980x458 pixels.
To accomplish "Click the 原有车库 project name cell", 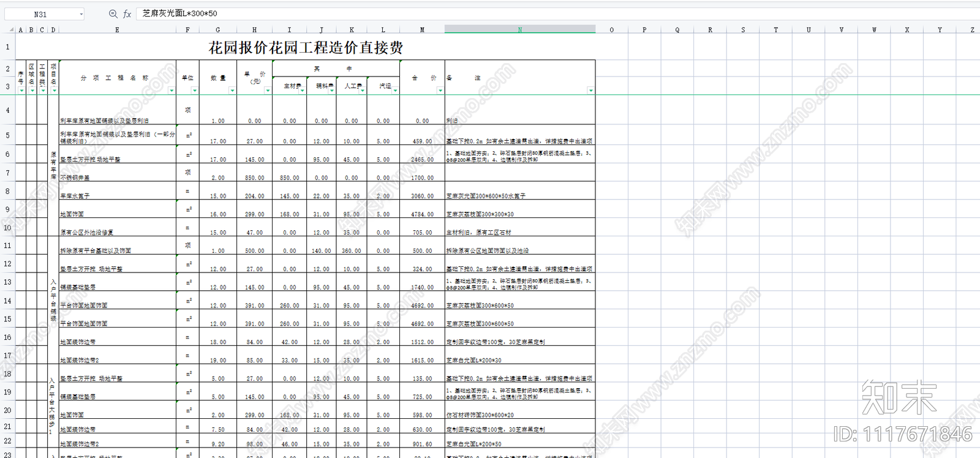I will pyautogui.click(x=53, y=166).
